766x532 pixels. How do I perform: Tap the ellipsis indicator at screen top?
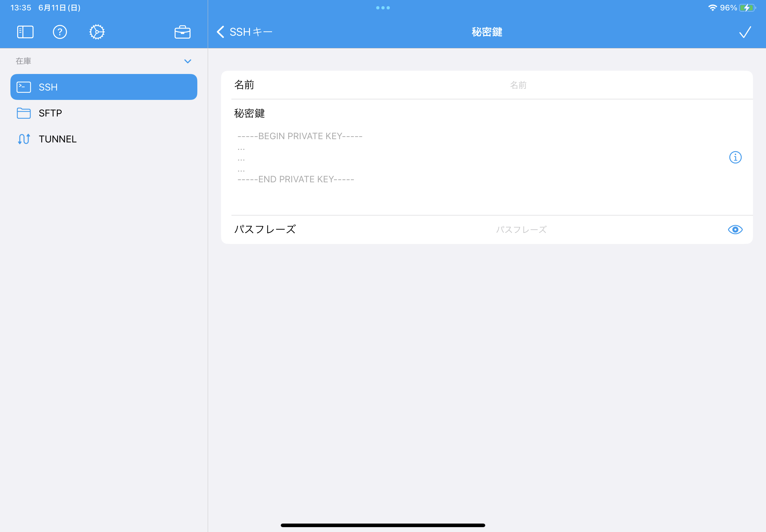click(x=384, y=7)
